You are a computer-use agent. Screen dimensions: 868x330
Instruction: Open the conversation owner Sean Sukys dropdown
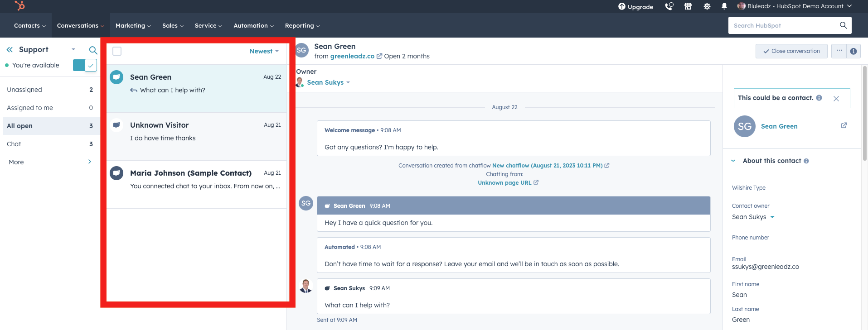(328, 82)
